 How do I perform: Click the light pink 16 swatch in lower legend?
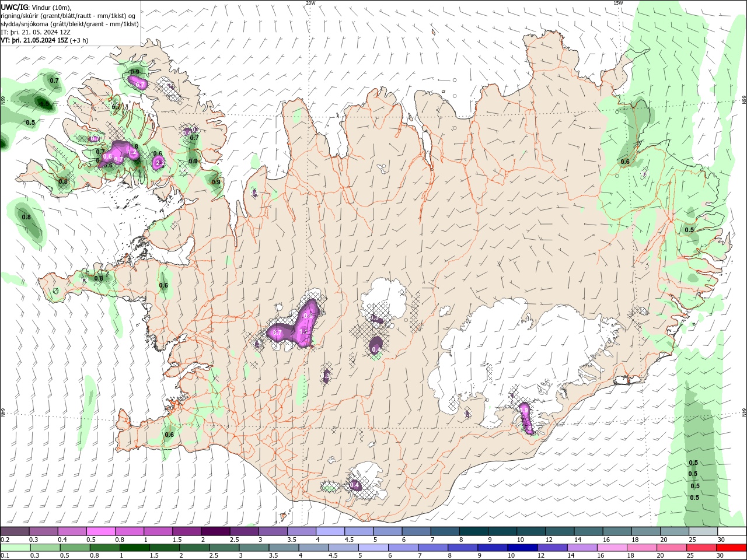tap(612, 548)
